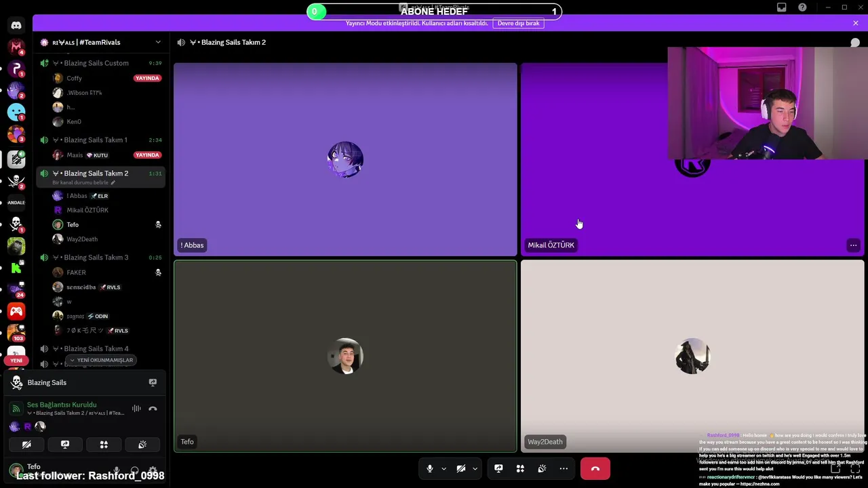Select Blazing Sails Takım 4 channel
868x488 pixels.
tap(102, 348)
